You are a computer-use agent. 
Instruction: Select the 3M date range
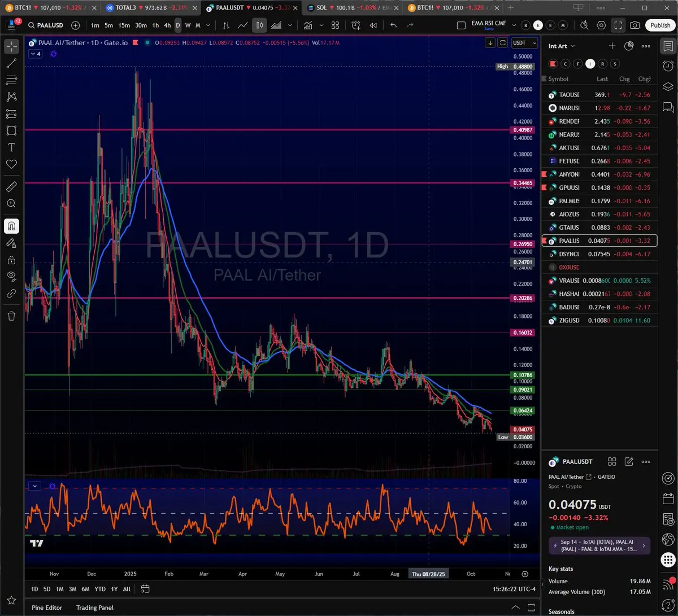tap(72, 589)
